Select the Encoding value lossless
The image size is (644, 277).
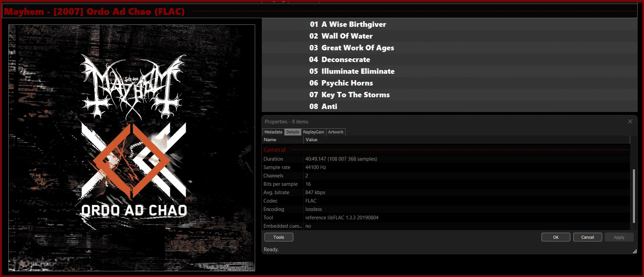click(314, 209)
